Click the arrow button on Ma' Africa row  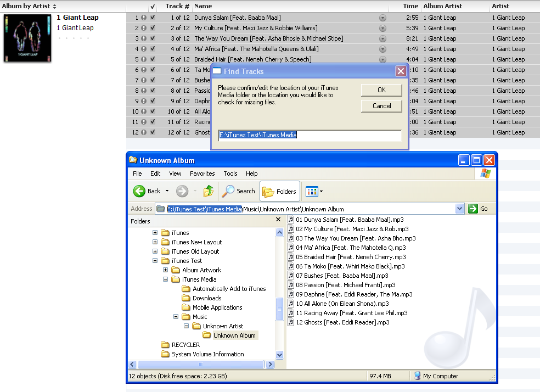(x=383, y=49)
